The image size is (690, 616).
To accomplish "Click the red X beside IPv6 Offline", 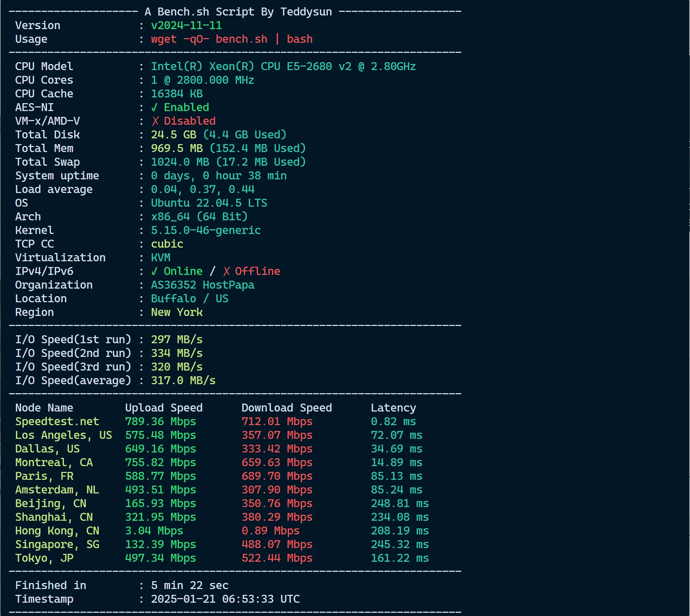I will (226, 271).
